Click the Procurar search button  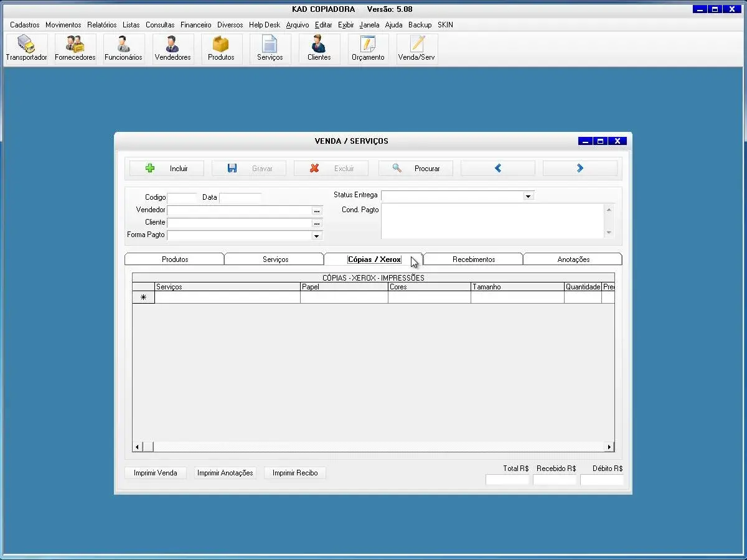pos(415,169)
